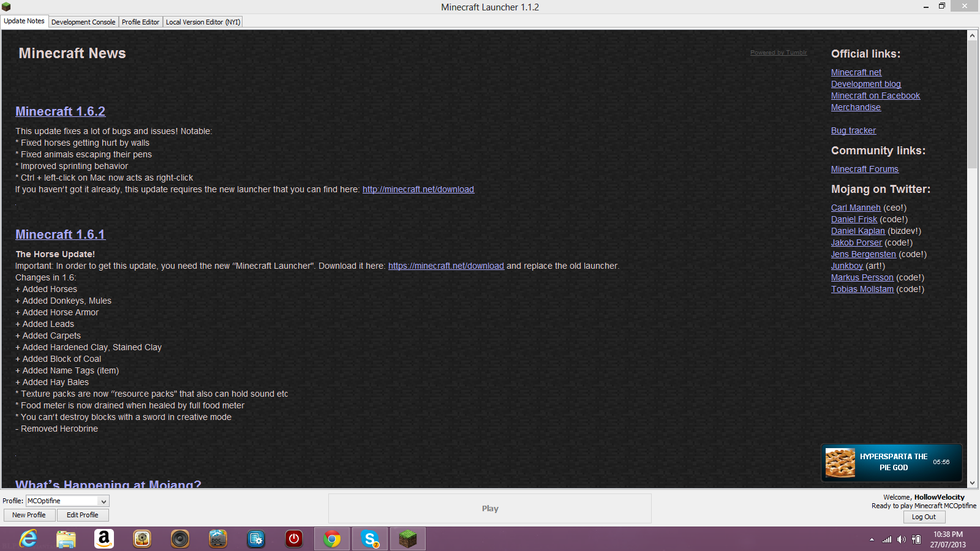The image size is (980, 551).
Task: Open the dandelion picture app icon
Action: 142,539
